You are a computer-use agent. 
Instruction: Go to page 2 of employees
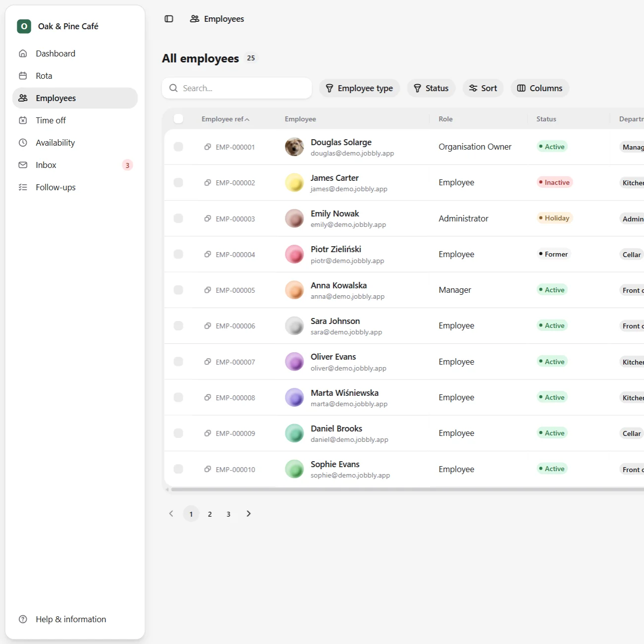click(210, 514)
